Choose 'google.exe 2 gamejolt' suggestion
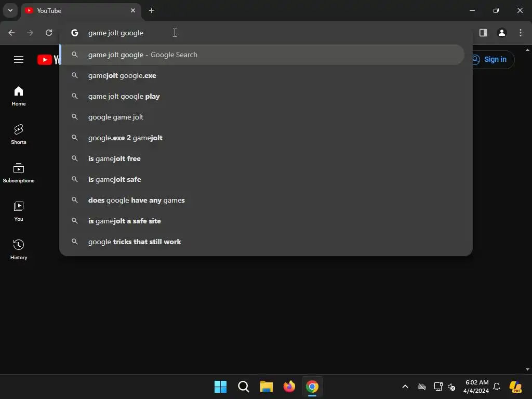 pyautogui.click(x=262, y=138)
